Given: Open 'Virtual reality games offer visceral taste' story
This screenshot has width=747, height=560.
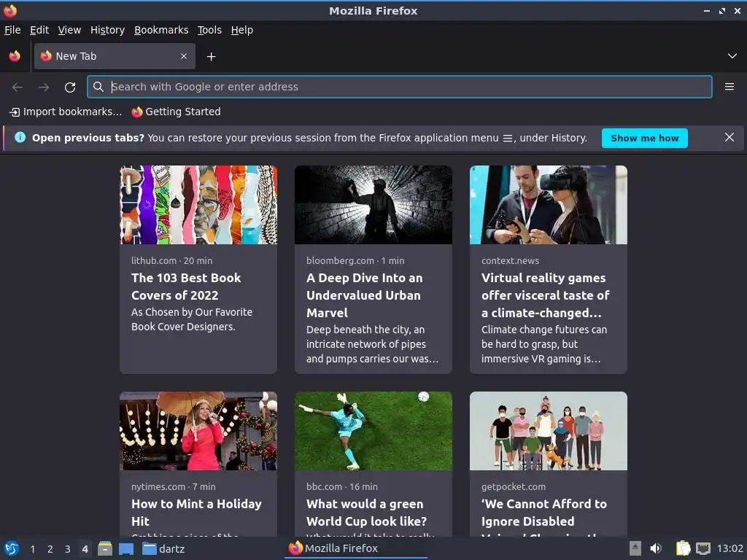Looking at the screenshot, I should pyautogui.click(x=546, y=295).
